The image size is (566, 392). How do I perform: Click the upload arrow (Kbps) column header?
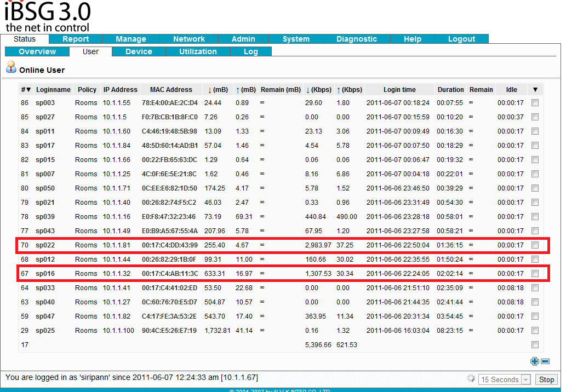[x=349, y=90]
